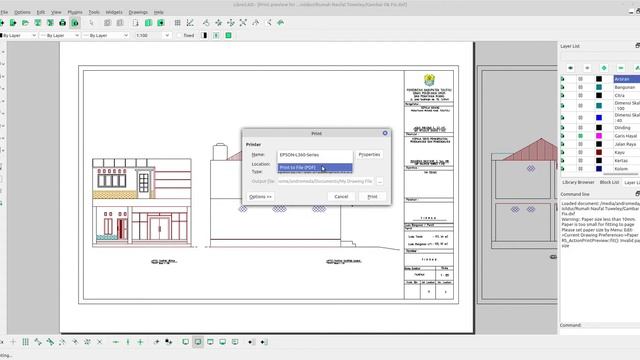Image resolution: width=640 pixels, height=360 pixels.
Task: Expand Options >> in Print dialog
Action: tap(260, 197)
